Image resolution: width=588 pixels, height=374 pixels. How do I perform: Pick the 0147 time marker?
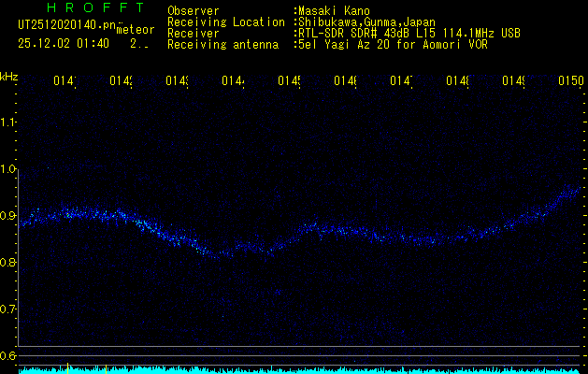point(402,82)
